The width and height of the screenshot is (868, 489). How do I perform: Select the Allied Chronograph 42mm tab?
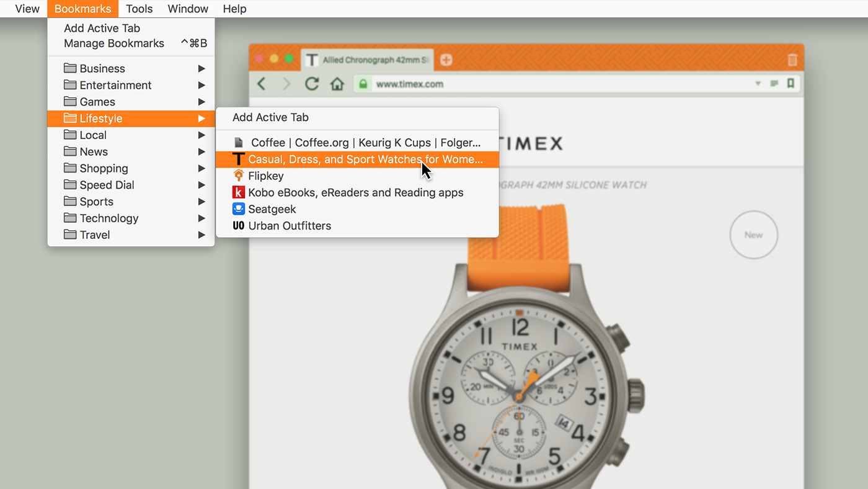click(x=368, y=60)
